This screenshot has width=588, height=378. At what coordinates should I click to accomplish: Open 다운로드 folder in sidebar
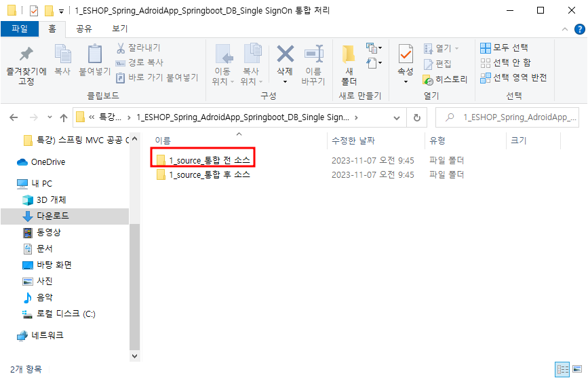(46, 216)
